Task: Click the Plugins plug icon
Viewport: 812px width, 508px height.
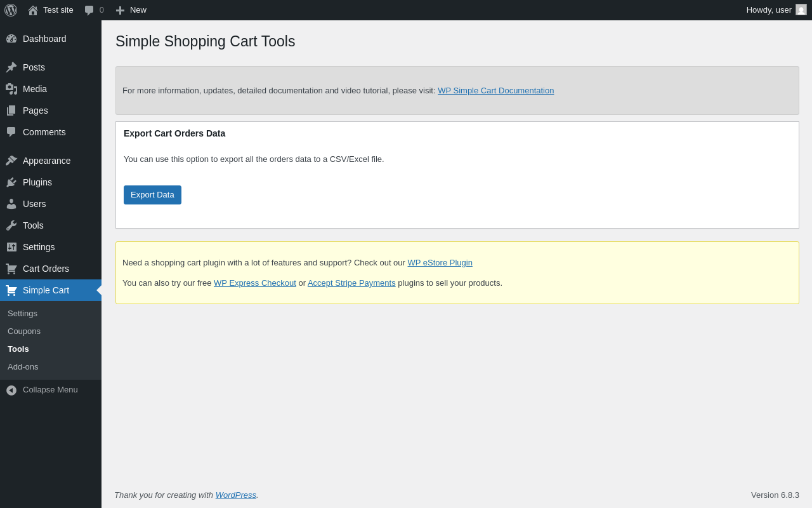Action: [11, 182]
